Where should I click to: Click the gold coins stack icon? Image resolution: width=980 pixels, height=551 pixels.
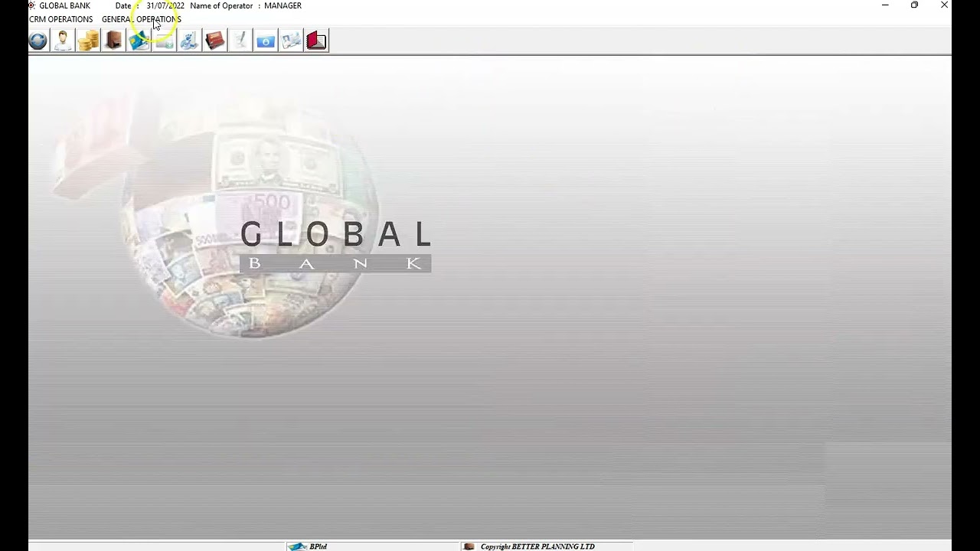pos(88,41)
